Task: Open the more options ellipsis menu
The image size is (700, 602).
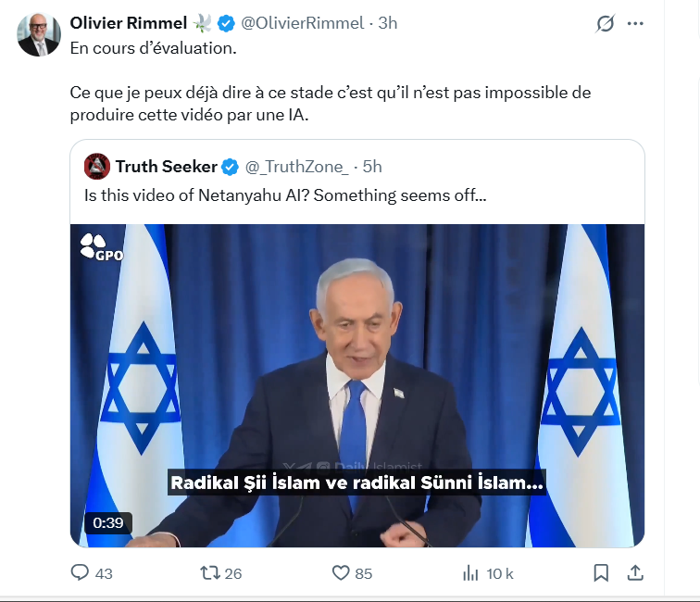Action: (x=635, y=24)
